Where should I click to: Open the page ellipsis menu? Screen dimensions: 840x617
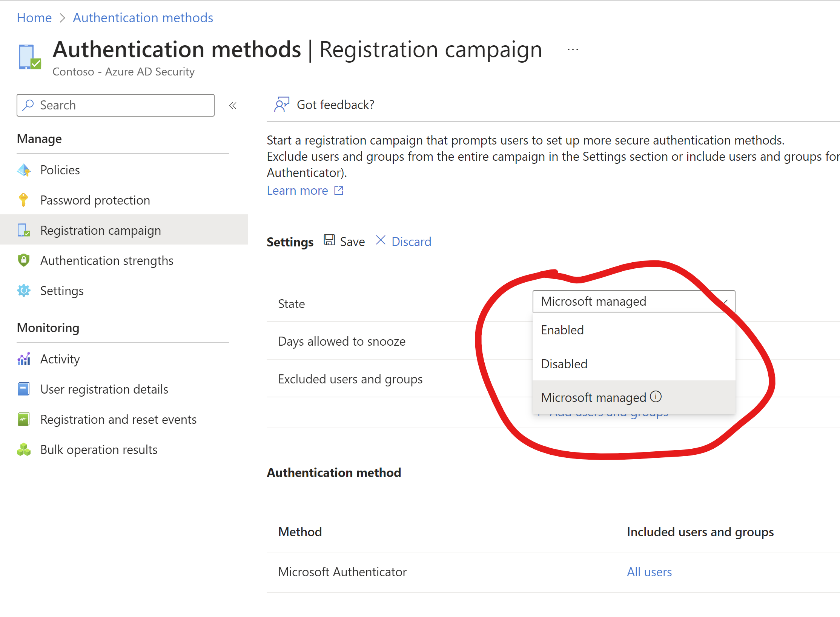tap(572, 49)
